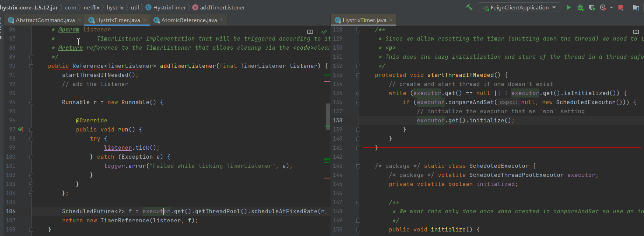
Task: Close the AtomicReference.java tab
Action: pos(222,20)
